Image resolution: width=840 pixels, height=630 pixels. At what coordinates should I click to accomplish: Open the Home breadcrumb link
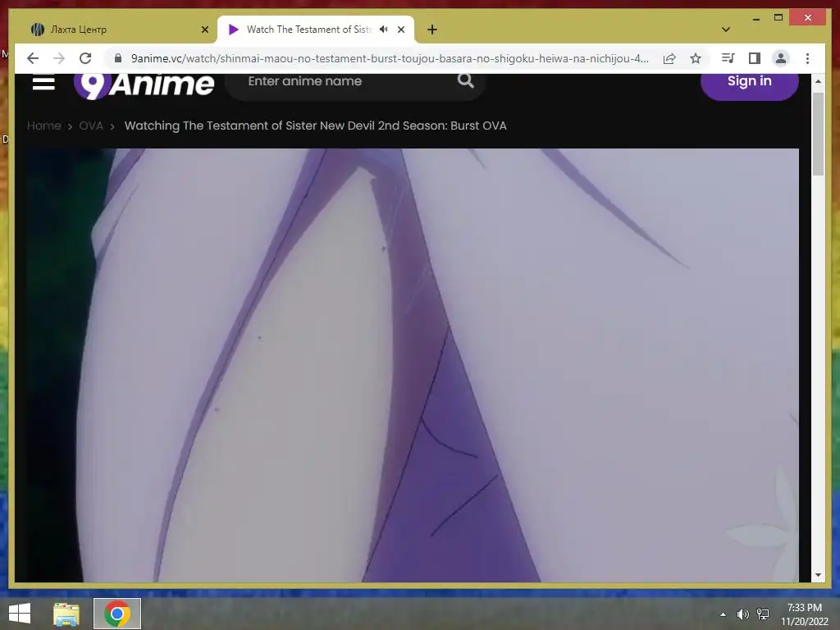point(44,126)
